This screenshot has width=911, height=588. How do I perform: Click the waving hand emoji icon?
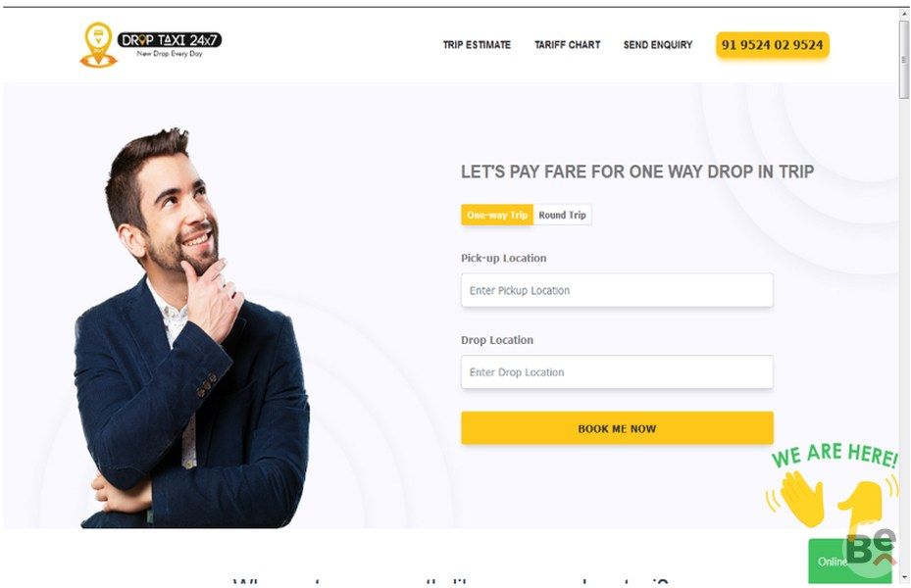797,498
